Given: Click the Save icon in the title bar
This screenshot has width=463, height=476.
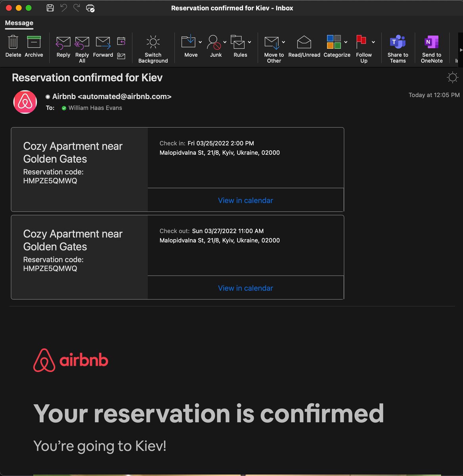Looking at the screenshot, I should [x=50, y=8].
